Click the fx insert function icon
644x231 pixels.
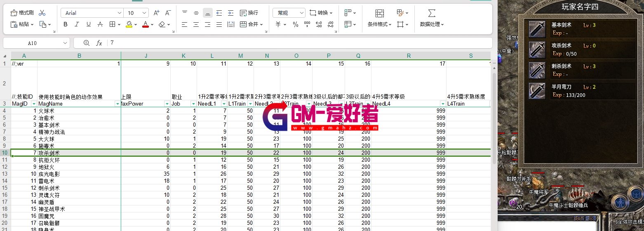pyautogui.click(x=99, y=43)
